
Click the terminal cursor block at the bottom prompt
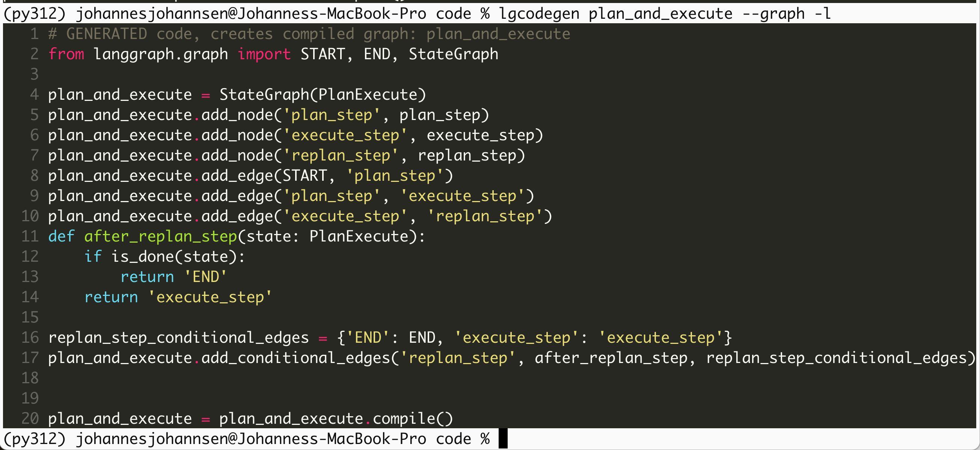click(x=503, y=439)
